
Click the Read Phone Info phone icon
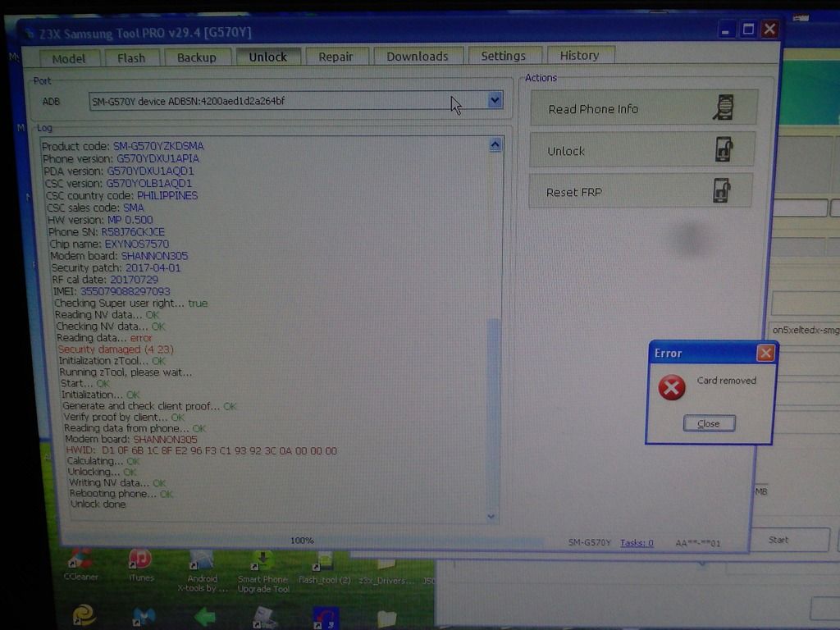724,107
